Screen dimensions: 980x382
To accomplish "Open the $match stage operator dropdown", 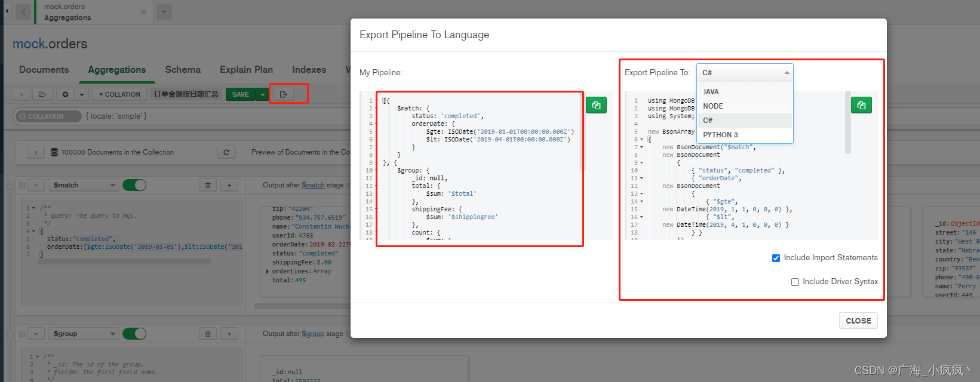I will [x=82, y=185].
